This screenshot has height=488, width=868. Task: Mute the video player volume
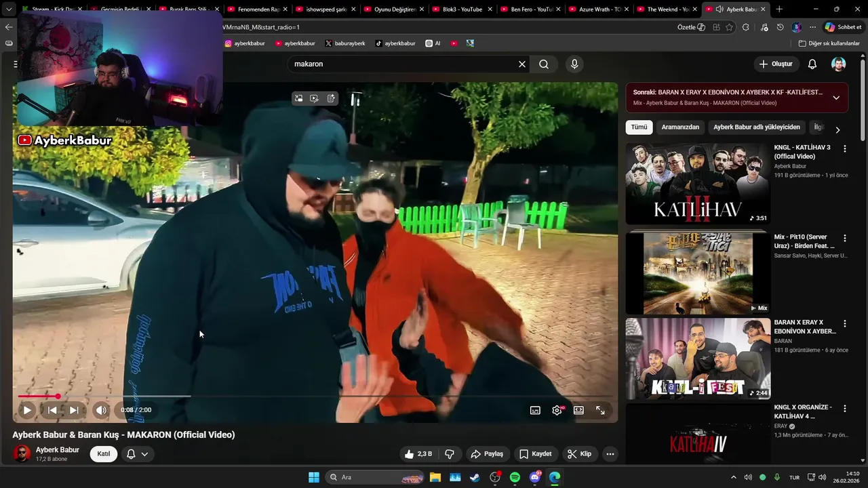click(x=101, y=410)
